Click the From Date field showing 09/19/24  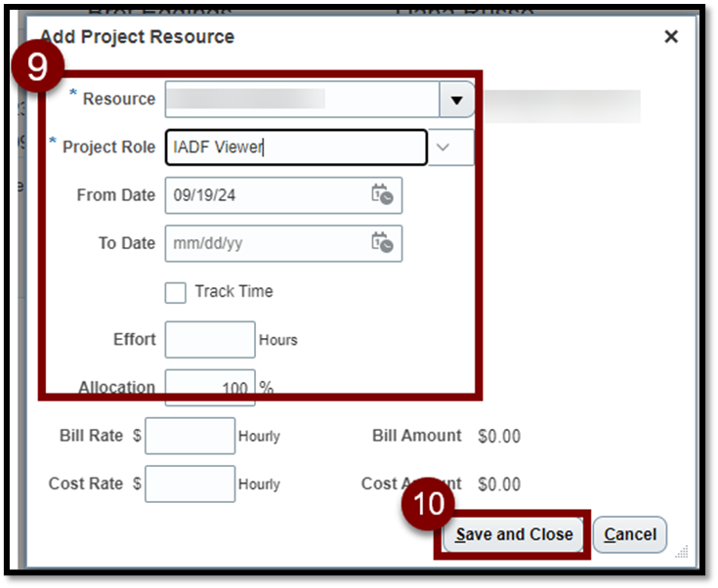[266, 195]
